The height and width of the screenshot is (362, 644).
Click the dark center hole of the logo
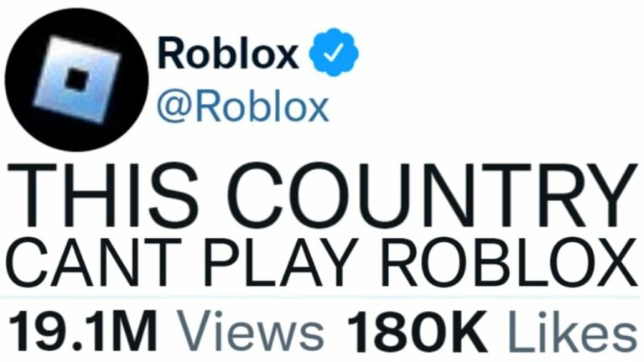coord(76,80)
